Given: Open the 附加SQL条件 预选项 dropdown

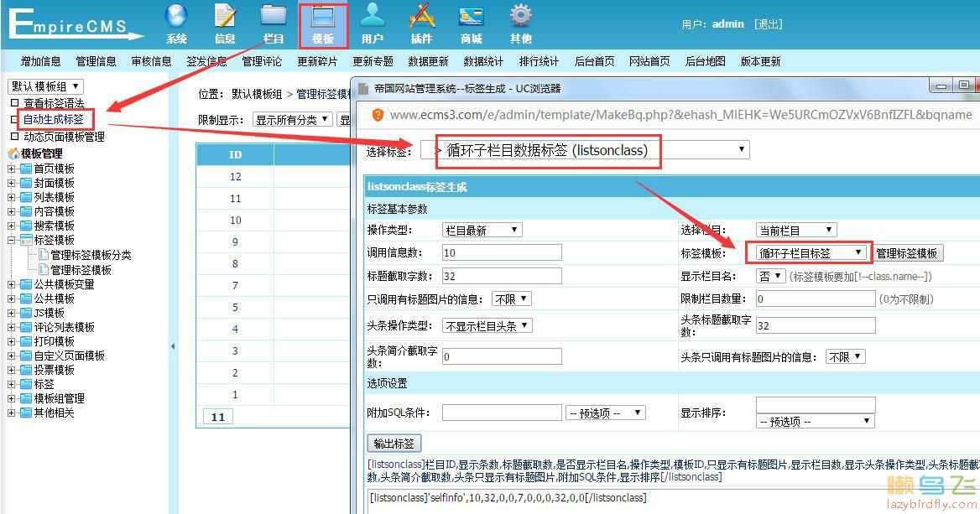Looking at the screenshot, I should click(x=605, y=413).
